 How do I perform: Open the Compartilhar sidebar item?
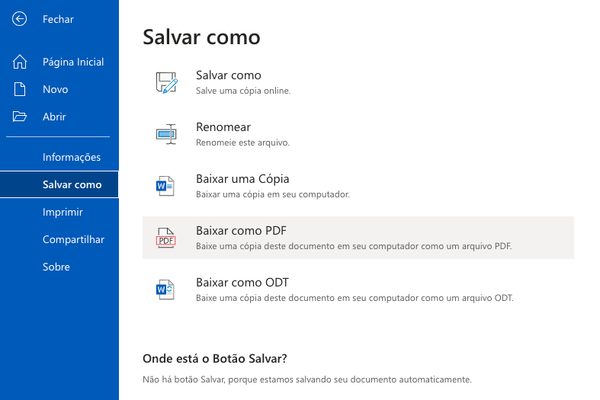point(73,240)
